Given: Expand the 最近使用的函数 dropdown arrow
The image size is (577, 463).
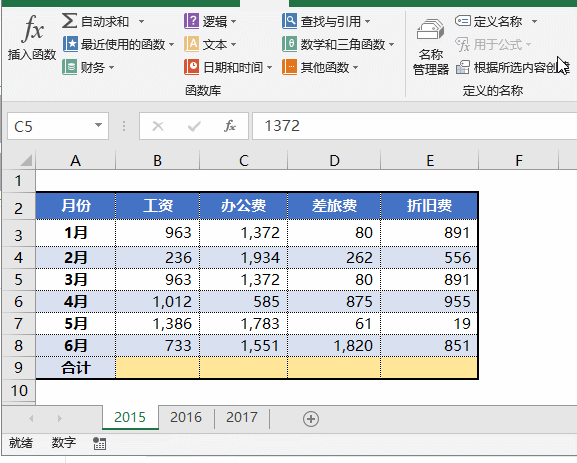Looking at the screenshot, I should coord(171,45).
